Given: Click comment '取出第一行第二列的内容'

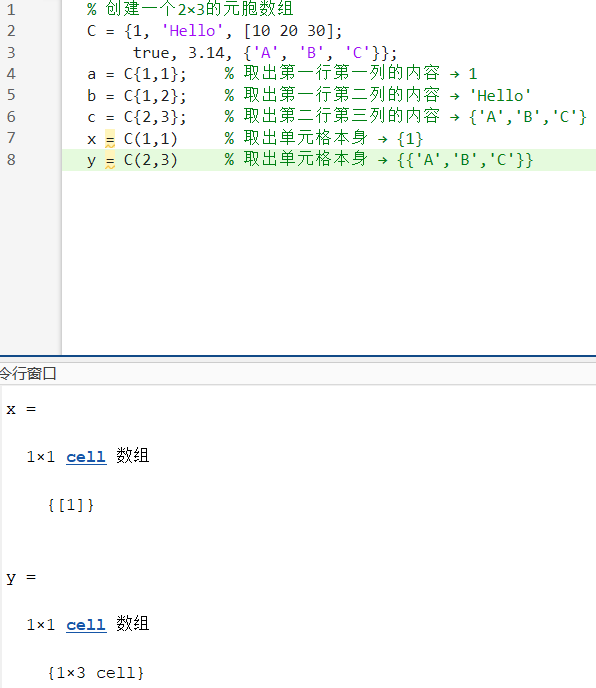Looking at the screenshot, I should click(342, 94).
